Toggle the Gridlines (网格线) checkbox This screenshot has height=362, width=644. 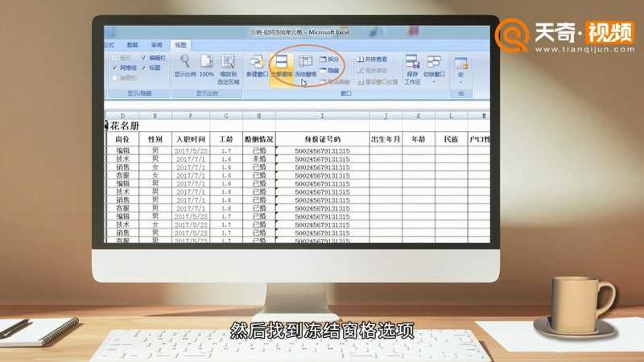tap(124, 68)
